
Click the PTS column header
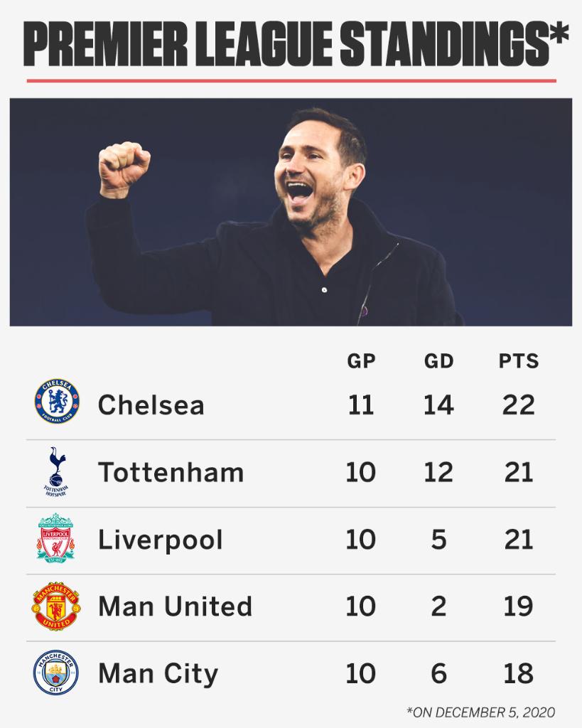518,361
